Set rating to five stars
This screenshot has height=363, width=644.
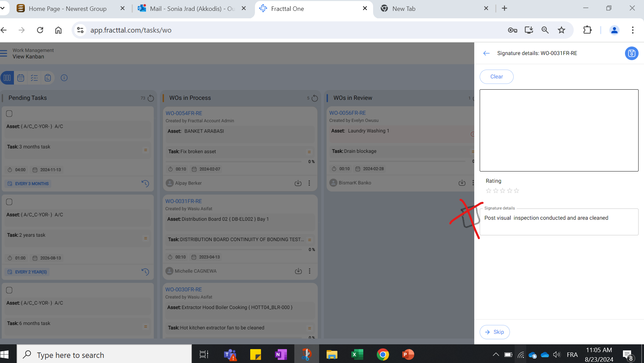pyautogui.click(x=516, y=191)
